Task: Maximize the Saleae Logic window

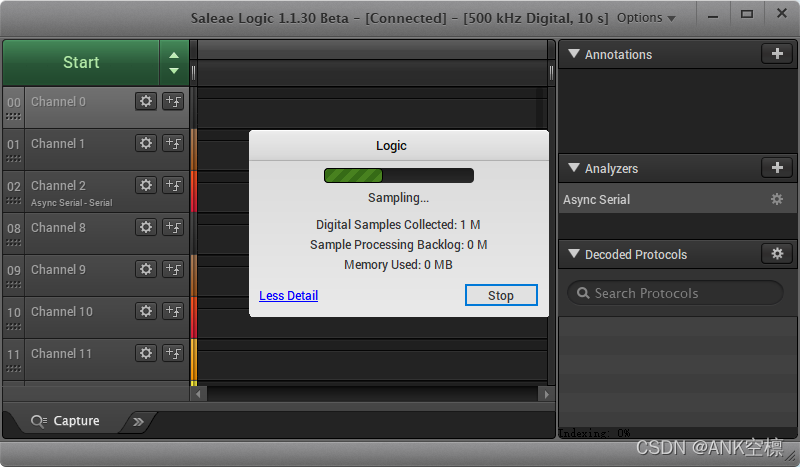Action: click(x=747, y=14)
